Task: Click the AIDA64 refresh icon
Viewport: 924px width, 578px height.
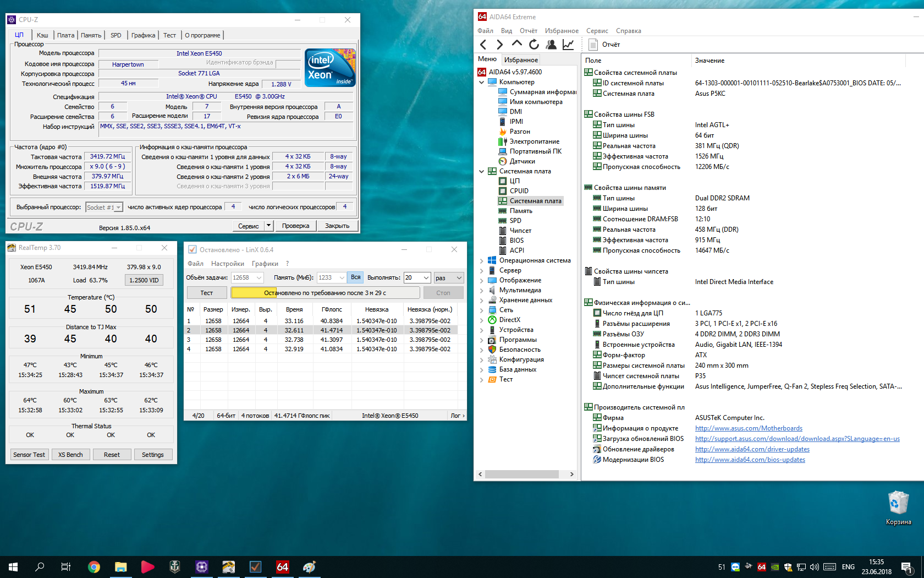Action: click(533, 45)
